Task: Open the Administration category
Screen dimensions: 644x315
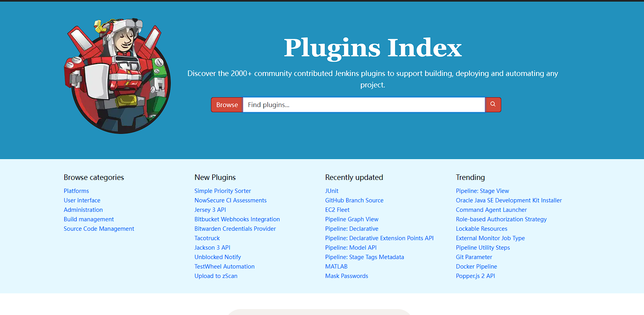Action: click(x=83, y=210)
